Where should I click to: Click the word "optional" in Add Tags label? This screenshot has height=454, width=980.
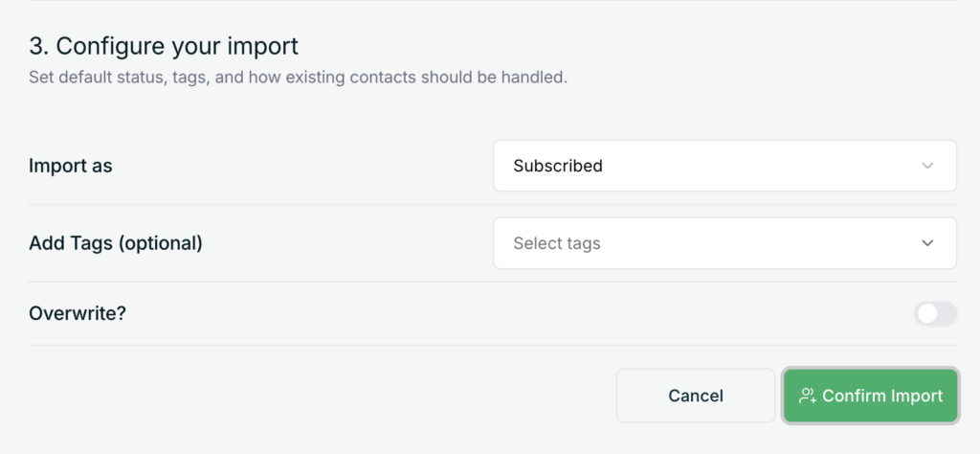tap(160, 243)
